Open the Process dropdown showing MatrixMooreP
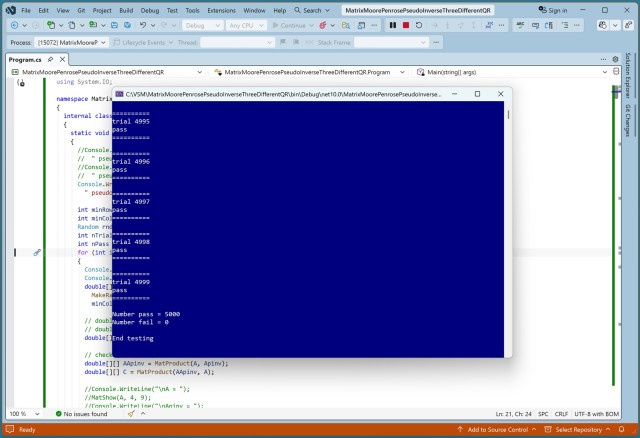This screenshot has width=640, height=438. pos(69,43)
